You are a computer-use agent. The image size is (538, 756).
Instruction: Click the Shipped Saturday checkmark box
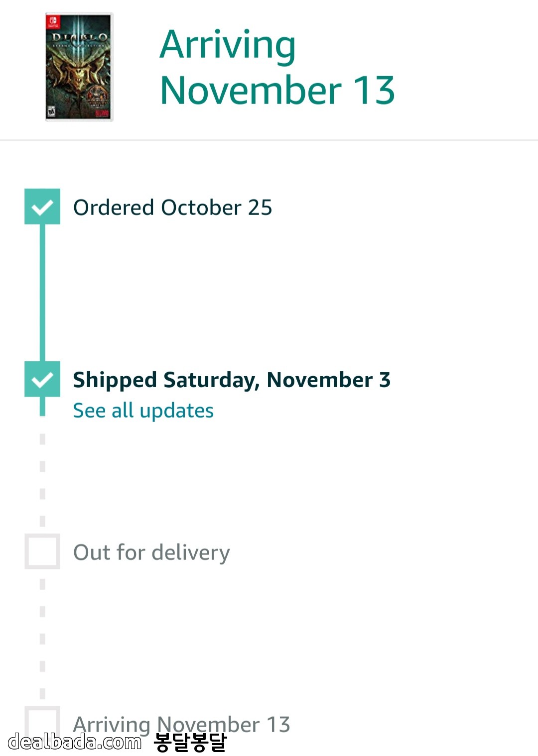42,379
